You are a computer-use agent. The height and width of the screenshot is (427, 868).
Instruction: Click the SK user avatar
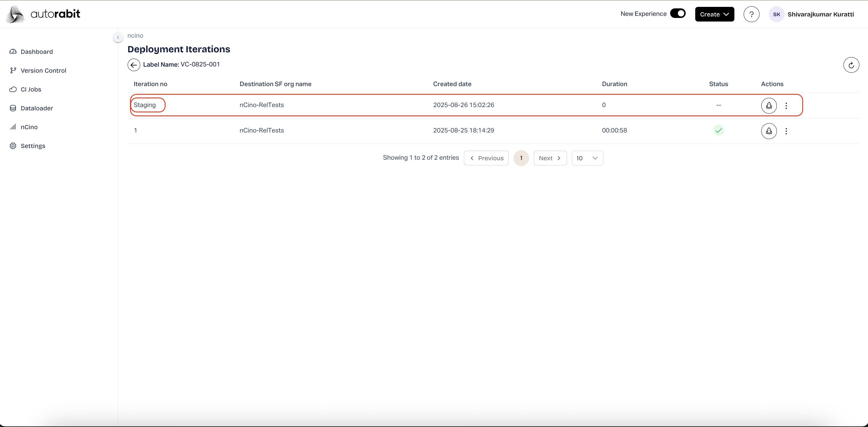pyautogui.click(x=776, y=14)
